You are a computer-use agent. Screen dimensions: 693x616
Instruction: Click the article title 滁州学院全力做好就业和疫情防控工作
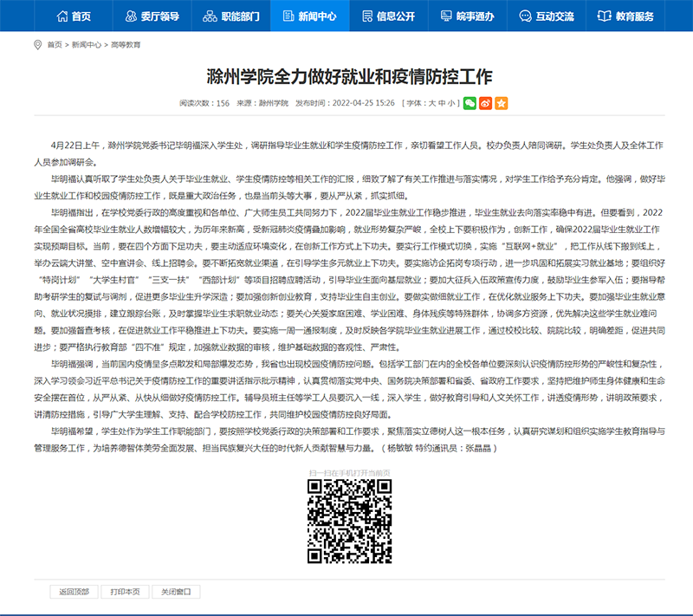[x=350, y=76]
